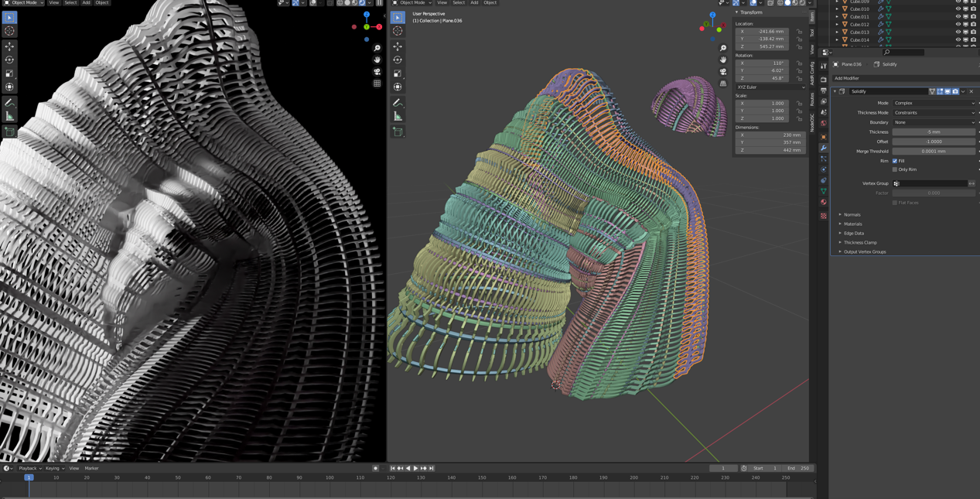Open Object Mode dropdown in right viewport
Viewport: 980px width, 499px height.
pyautogui.click(x=412, y=3)
